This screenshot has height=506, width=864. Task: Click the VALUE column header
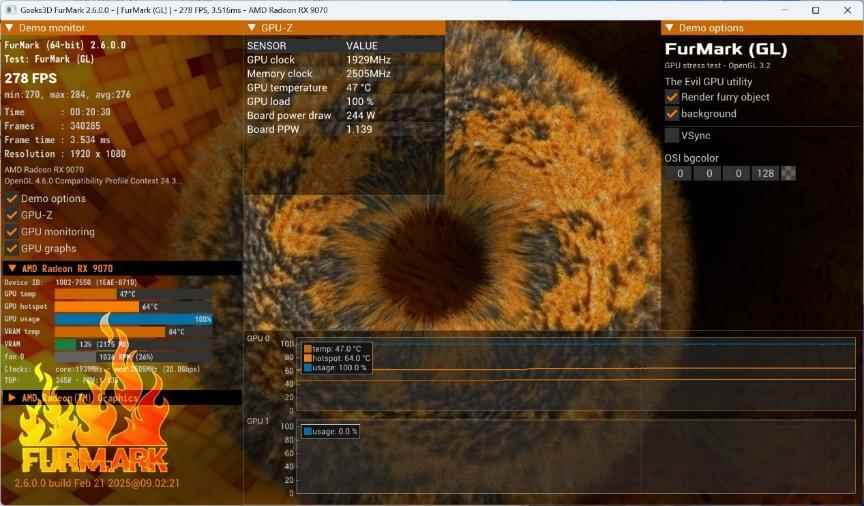[361, 46]
